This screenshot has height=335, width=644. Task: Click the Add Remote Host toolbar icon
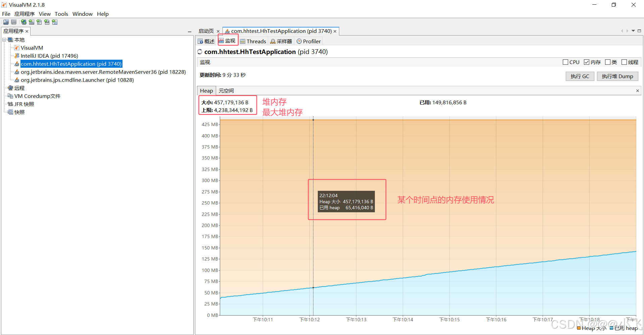[x=23, y=22]
